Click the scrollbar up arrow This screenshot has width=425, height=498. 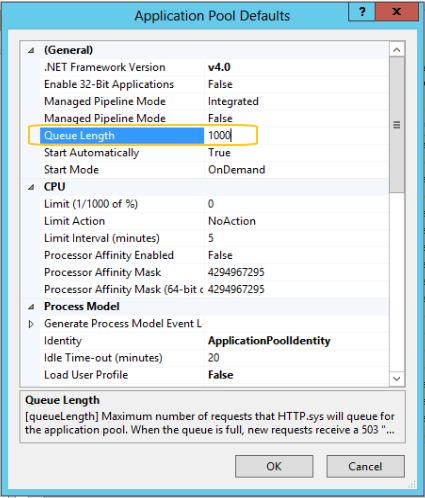[x=397, y=50]
